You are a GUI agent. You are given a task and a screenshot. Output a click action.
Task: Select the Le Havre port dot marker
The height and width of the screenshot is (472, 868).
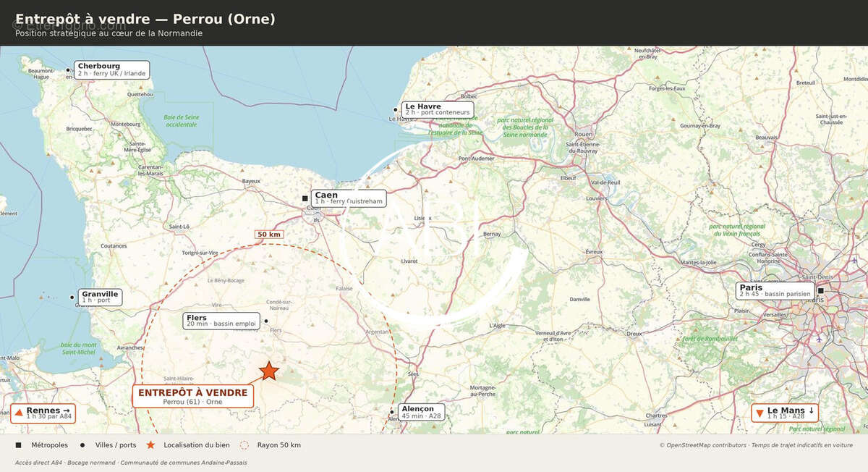tap(396, 110)
